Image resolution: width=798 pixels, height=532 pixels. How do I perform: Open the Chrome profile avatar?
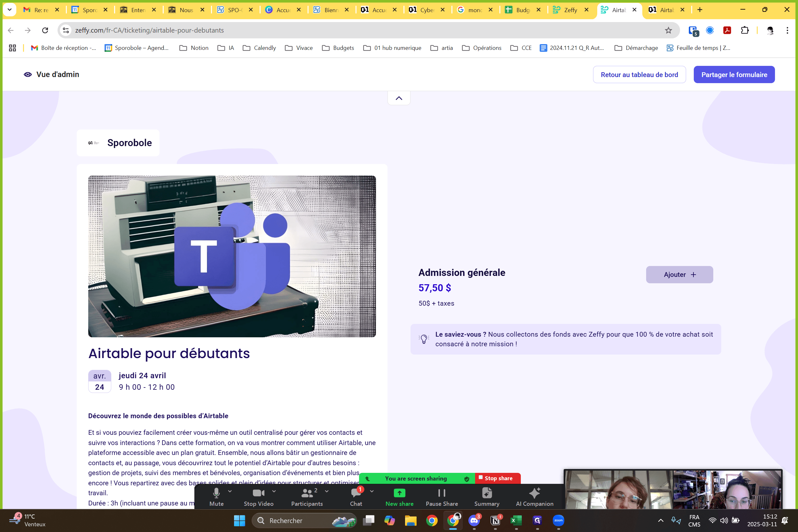point(770,30)
